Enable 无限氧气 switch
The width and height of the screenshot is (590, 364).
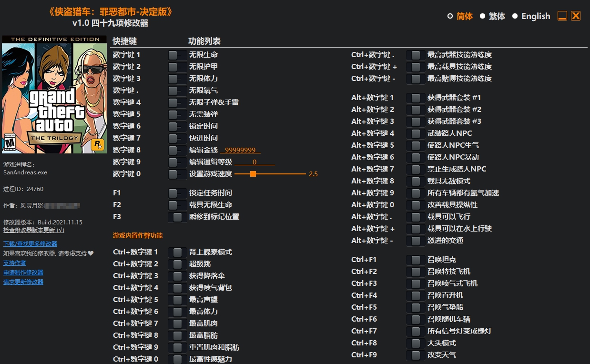(x=177, y=91)
